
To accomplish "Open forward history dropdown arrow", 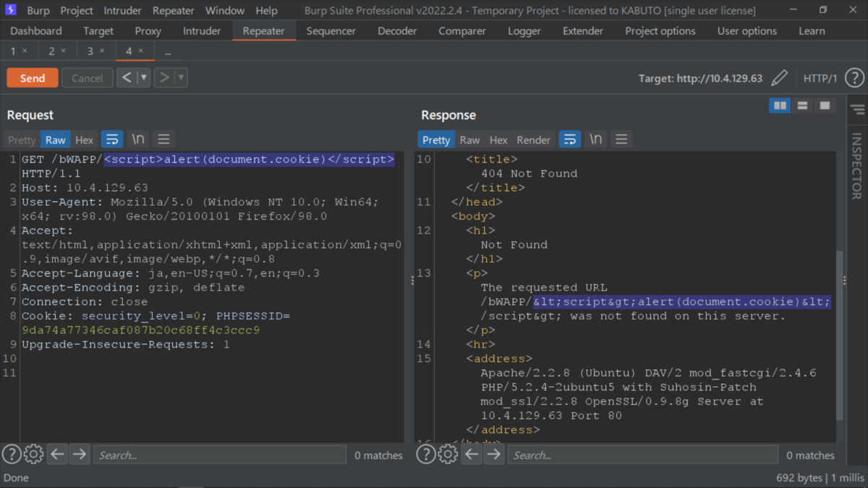I will (181, 77).
